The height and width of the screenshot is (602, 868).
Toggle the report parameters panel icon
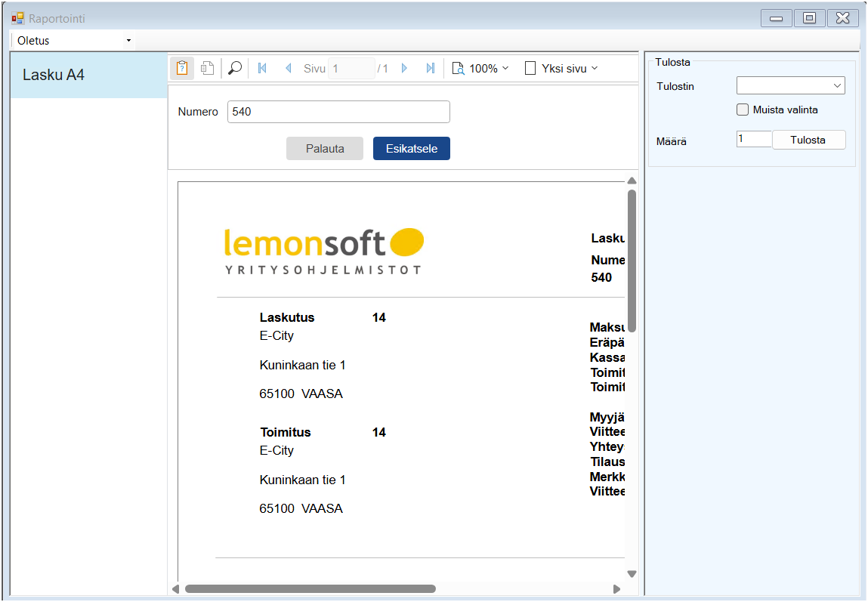(x=182, y=69)
